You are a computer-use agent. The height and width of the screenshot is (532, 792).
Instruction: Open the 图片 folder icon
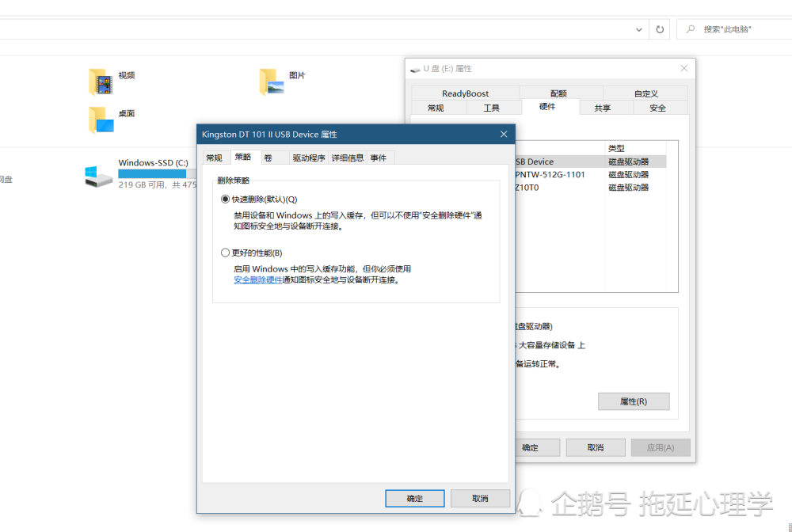click(272, 82)
